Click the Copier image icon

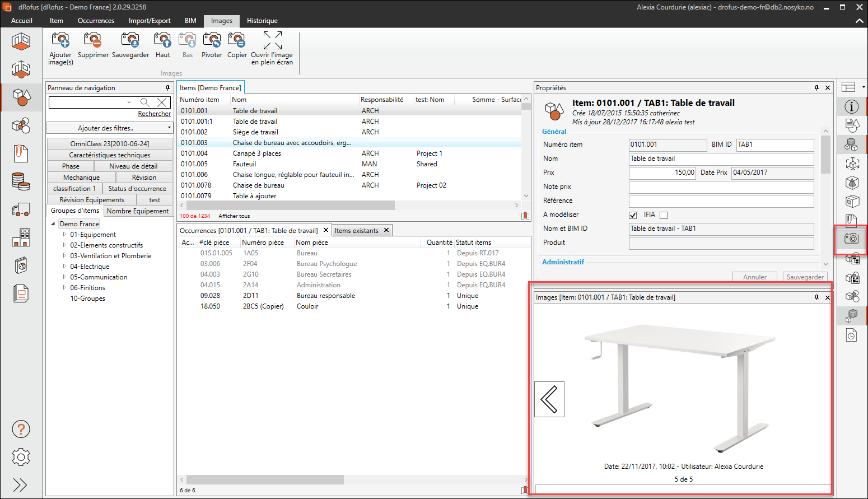coord(237,41)
